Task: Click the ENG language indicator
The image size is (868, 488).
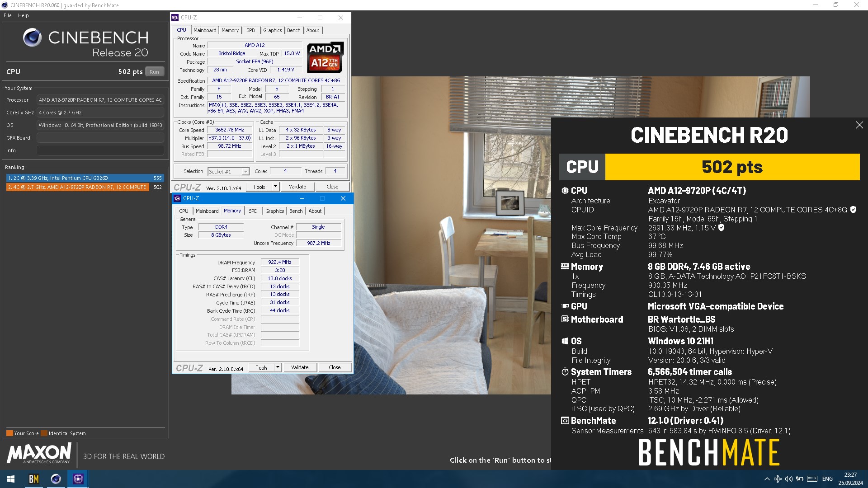Action: tap(827, 479)
